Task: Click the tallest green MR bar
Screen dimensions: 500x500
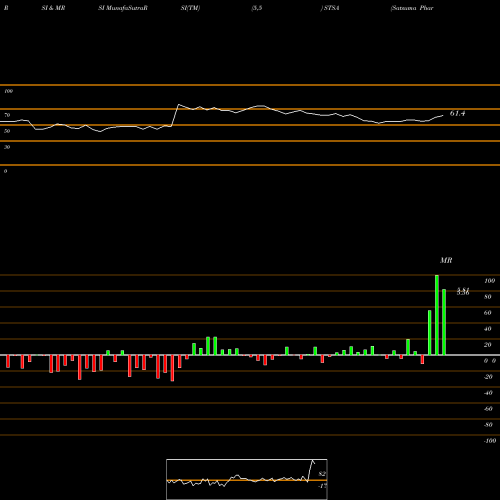Action: tap(437, 315)
